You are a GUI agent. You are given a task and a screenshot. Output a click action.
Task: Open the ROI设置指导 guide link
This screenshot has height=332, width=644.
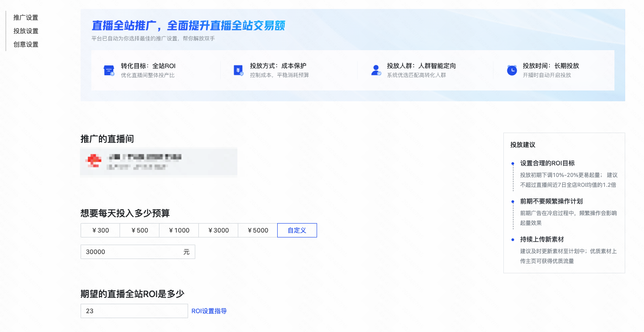(x=209, y=310)
